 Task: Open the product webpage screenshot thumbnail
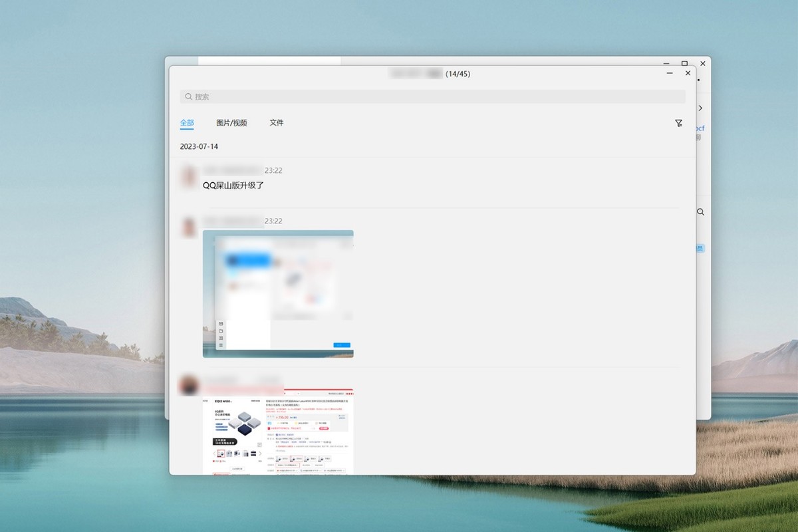coord(278,432)
